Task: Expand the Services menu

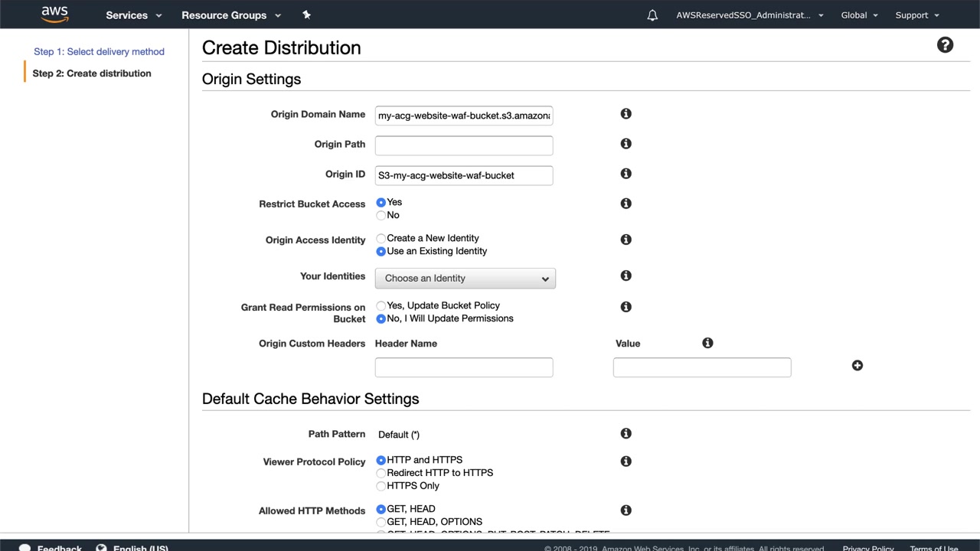Action: 133,15
